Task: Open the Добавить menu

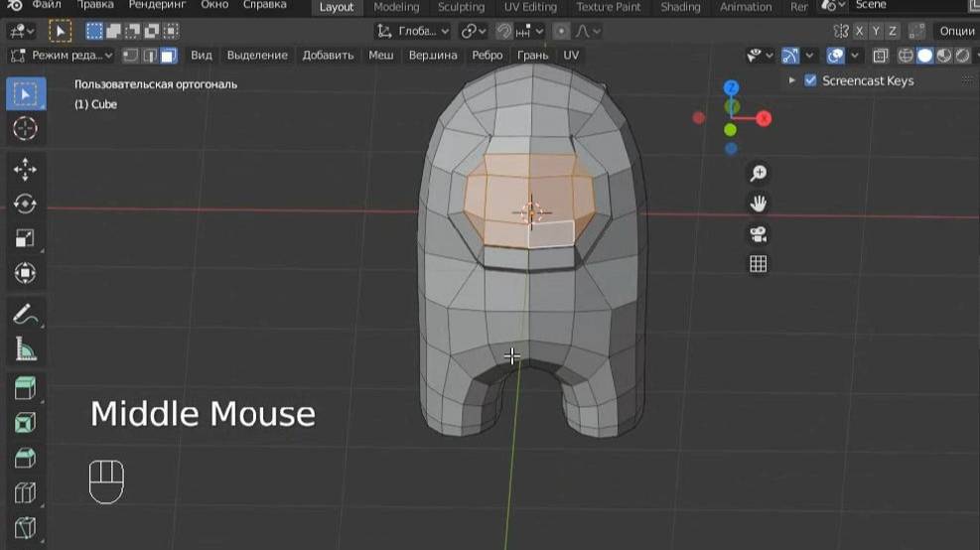Action: (x=328, y=56)
